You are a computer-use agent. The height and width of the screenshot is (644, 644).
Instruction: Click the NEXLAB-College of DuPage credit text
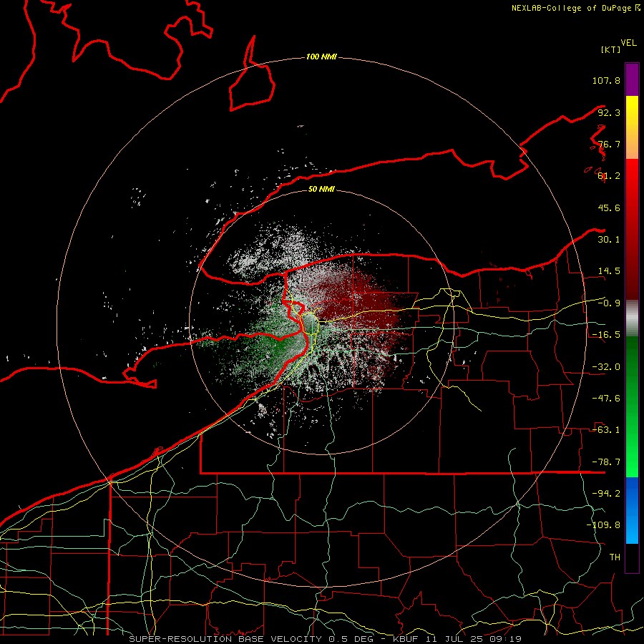(x=575, y=8)
